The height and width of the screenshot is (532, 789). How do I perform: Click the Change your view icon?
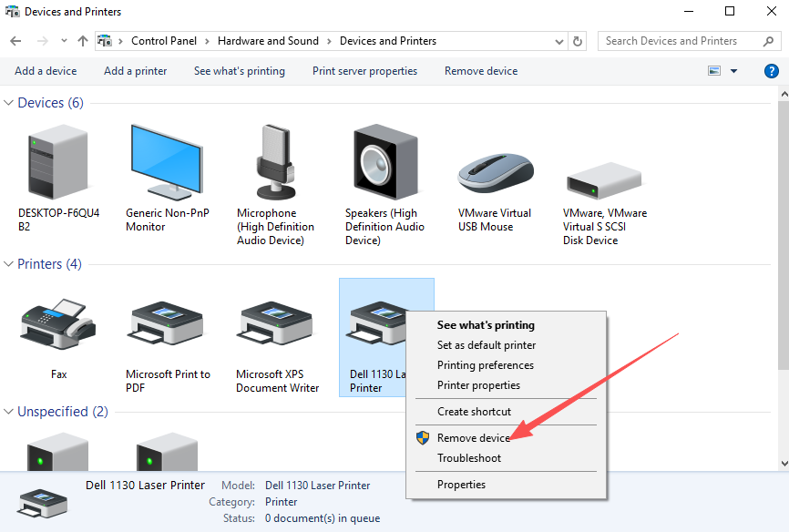(x=714, y=71)
